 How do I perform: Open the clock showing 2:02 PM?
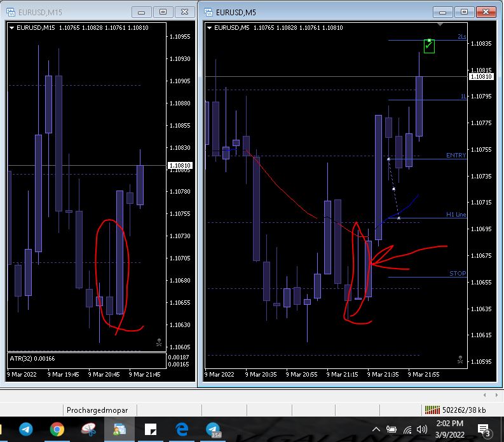(x=450, y=429)
